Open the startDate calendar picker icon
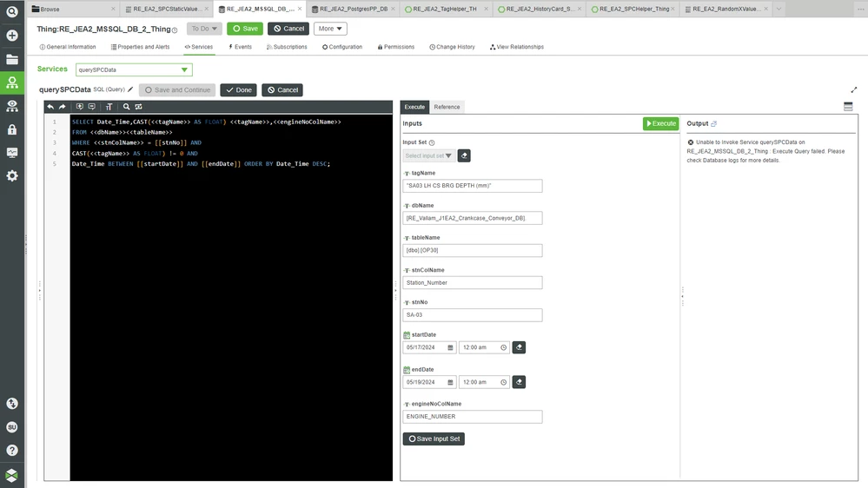The width and height of the screenshot is (868, 488). pyautogui.click(x=450, y=347)
